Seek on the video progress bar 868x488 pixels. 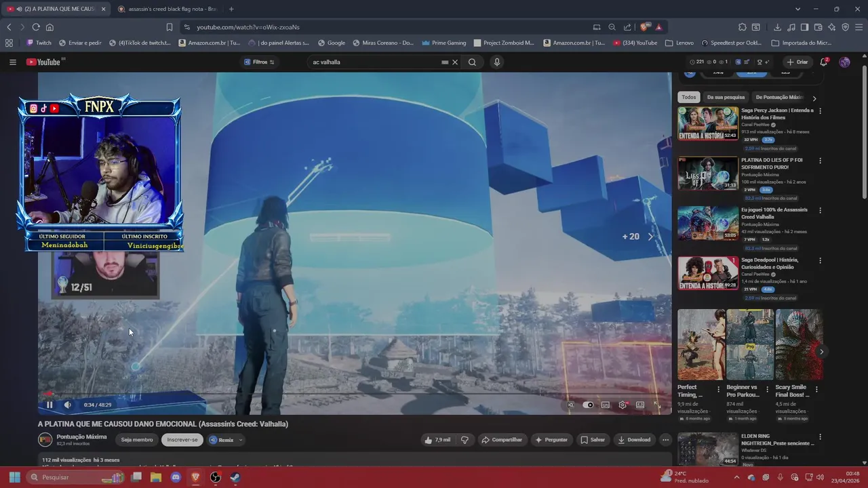354,393
